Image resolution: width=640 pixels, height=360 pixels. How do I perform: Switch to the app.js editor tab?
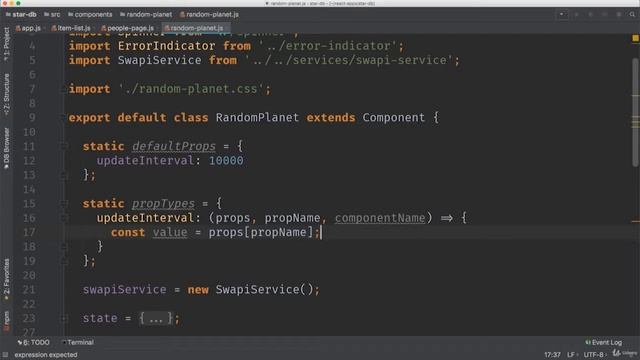pos(28,28)
